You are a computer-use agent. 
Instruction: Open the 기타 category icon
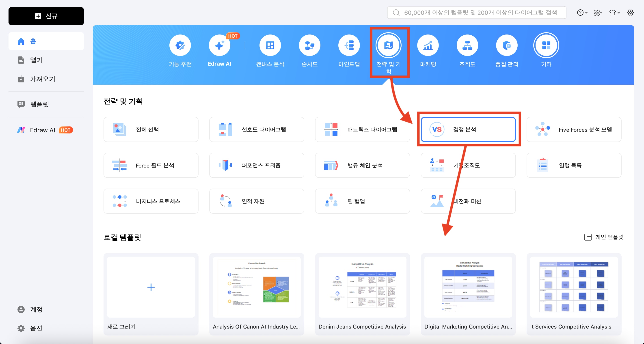point(546,45)
